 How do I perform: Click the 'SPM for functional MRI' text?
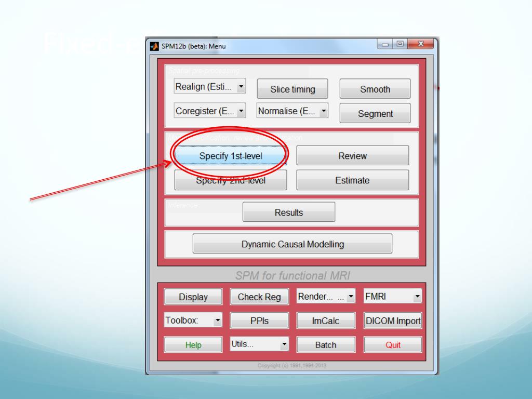click(x=292, y=275)
